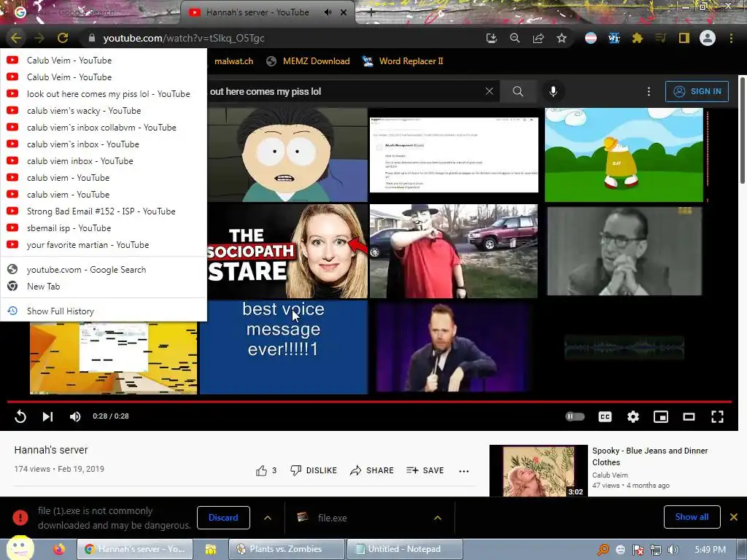
Task: Start voice search with the microphone icon
Action: [x=553, y=91]
